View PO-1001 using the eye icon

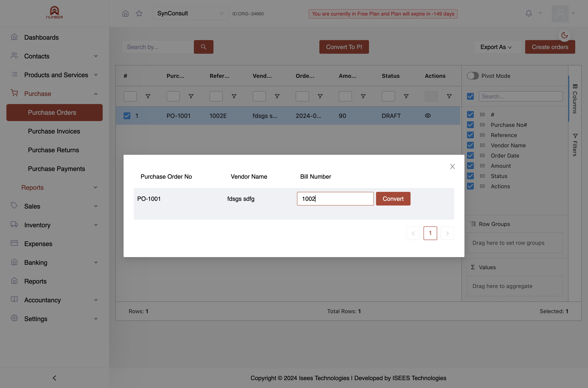point(428,116)
